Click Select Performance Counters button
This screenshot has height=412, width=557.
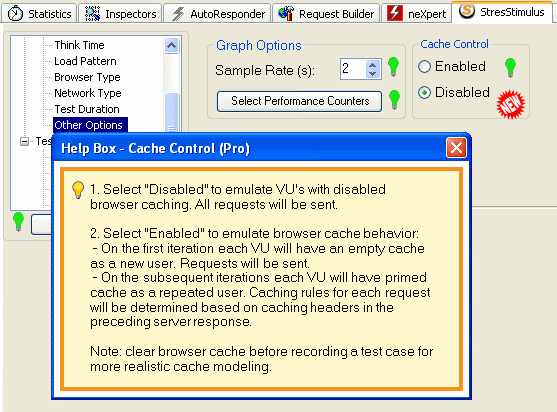tap(299, 101)
